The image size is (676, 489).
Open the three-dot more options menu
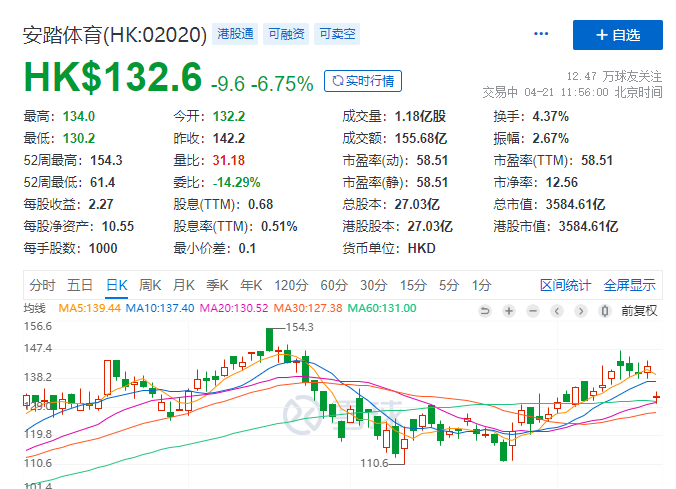(541, 34)
